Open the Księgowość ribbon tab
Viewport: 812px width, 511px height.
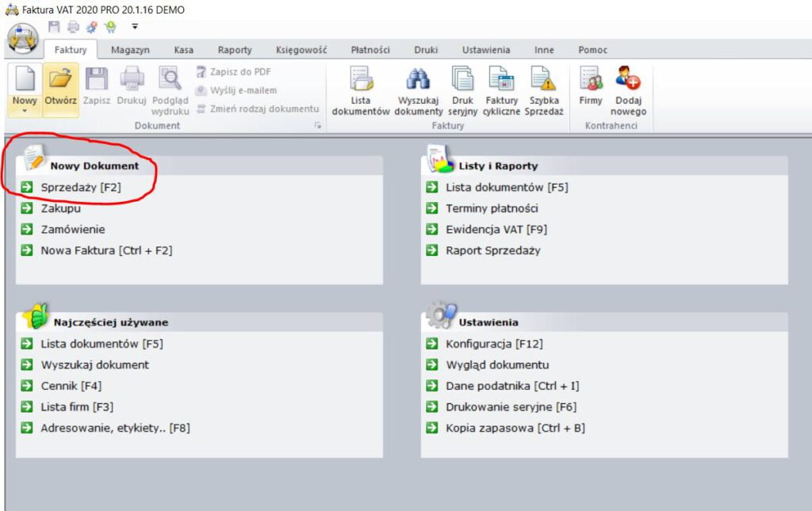(301, 50)
